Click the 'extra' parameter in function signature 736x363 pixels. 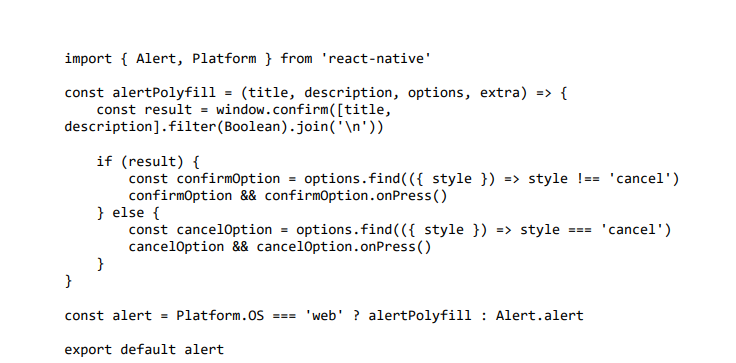pyautogui.click(x=500, y=93)
